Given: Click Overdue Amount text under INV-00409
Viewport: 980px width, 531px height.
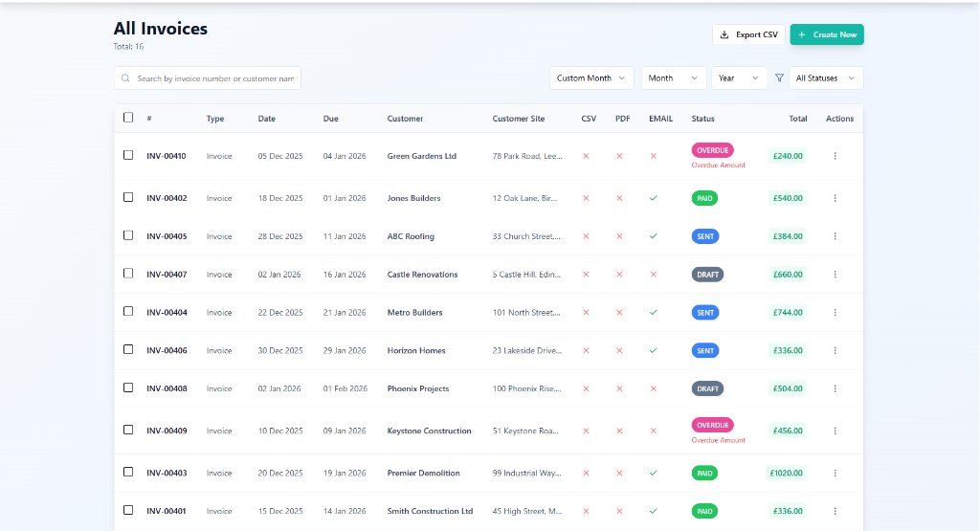Looking at the screenshot, I should 718,440.
